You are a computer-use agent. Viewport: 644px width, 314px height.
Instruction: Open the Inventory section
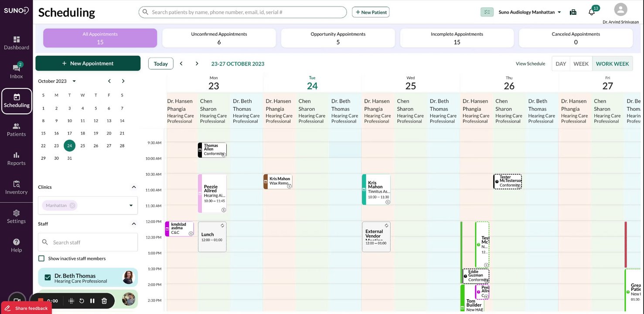click(x=17, y=187)
